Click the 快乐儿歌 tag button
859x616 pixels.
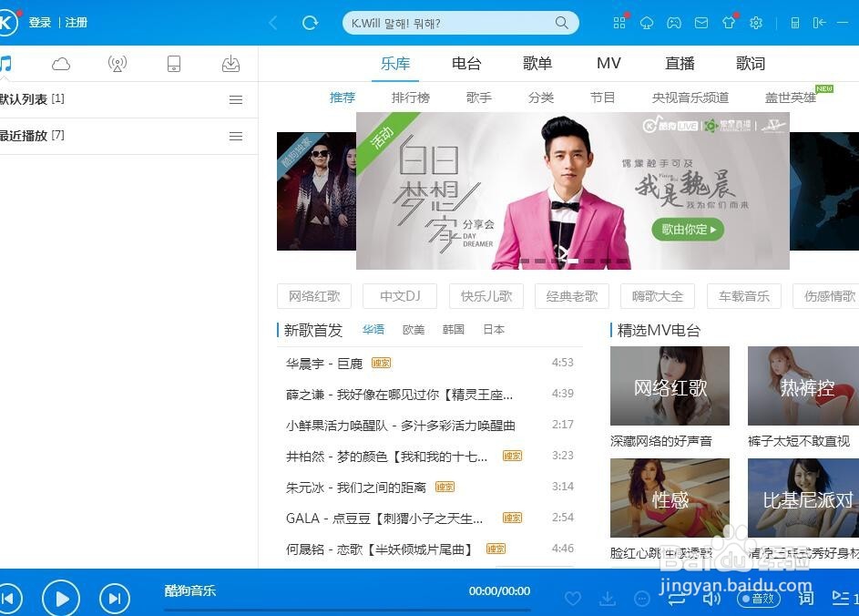[486, 296]
